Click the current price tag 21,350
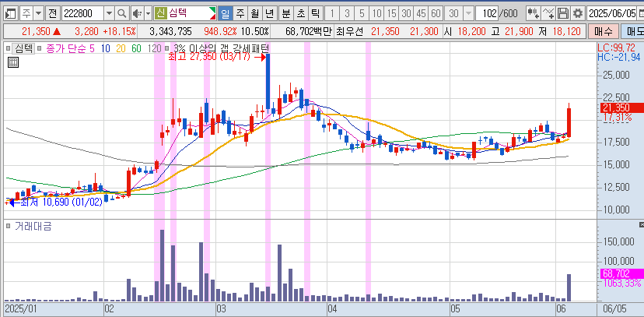 [x=621, y=107]
